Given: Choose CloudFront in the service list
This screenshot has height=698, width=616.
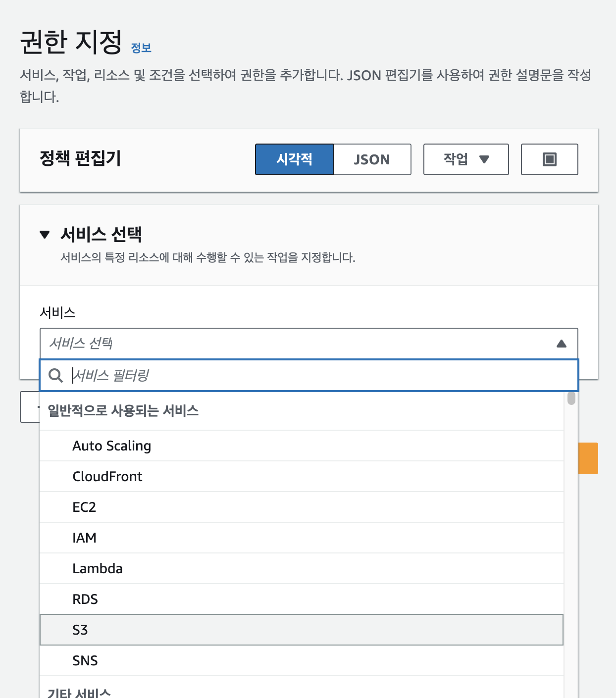Looking at the screenshot, I should tap(107, 477).
